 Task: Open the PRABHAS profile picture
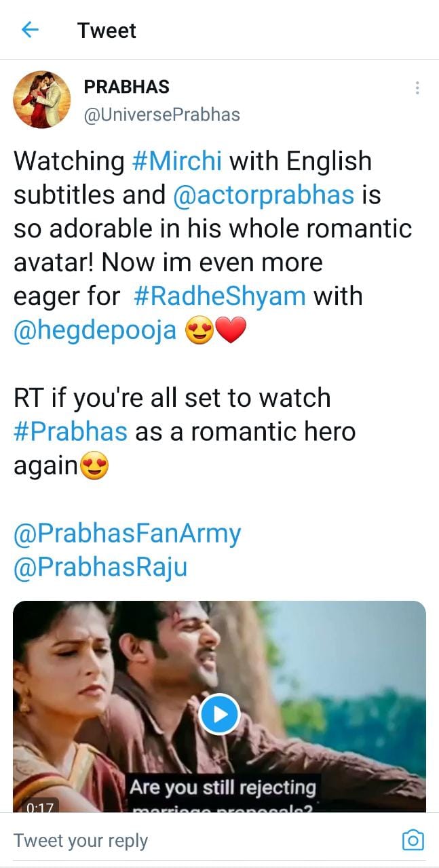[x=42, y=100]
